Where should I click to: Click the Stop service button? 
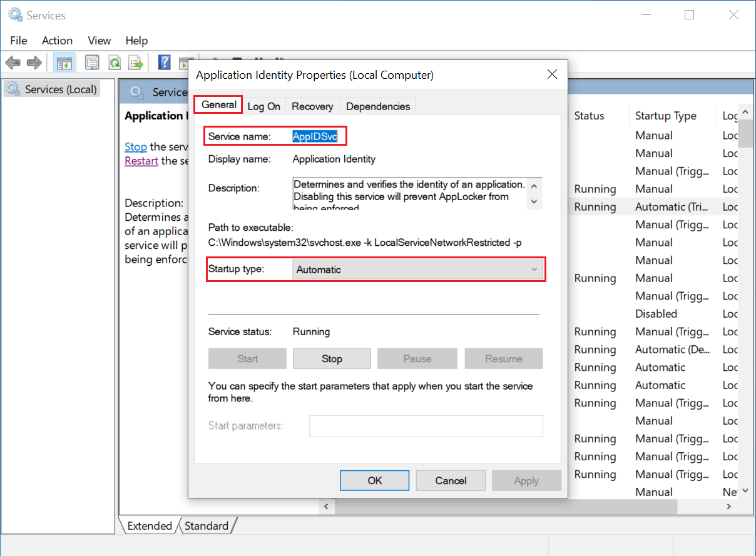pyautogui.click(x=332, y=358)
